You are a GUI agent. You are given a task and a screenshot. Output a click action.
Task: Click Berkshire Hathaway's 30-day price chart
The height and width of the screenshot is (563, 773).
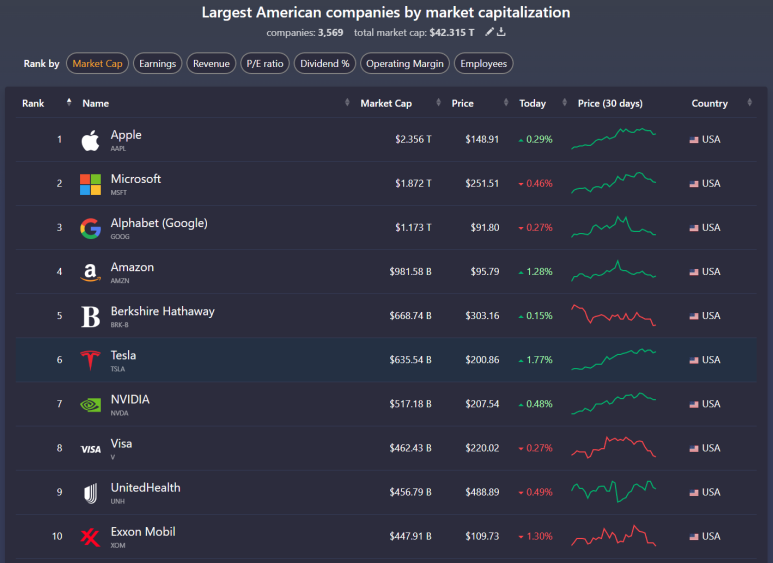613,315
